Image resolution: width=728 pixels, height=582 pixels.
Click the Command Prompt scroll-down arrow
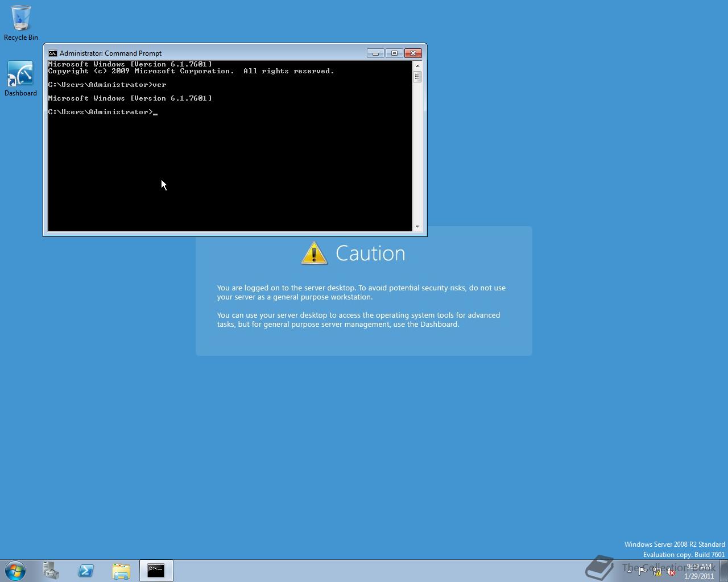click(x=417, y=226)
